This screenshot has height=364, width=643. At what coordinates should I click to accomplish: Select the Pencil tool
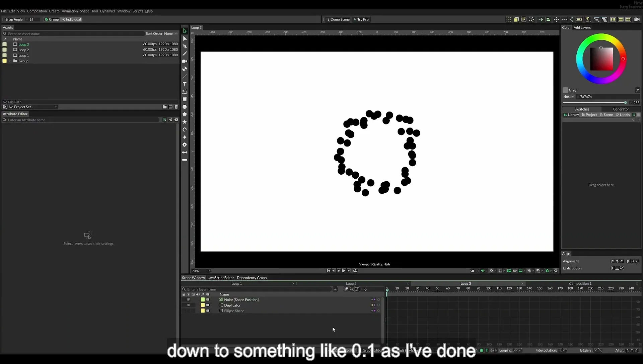[x=185, y=54]
